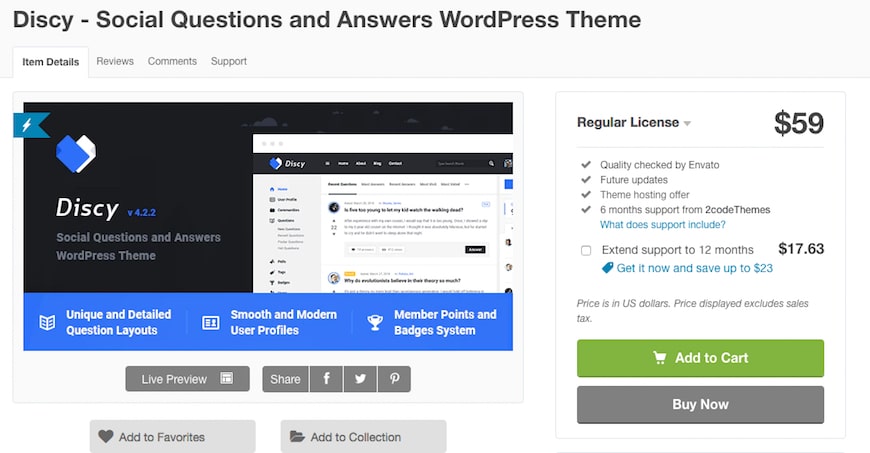This screenshot has height=453, width=870.
Task: Pin the theme on Pinterest
Action: coord(394,379)
